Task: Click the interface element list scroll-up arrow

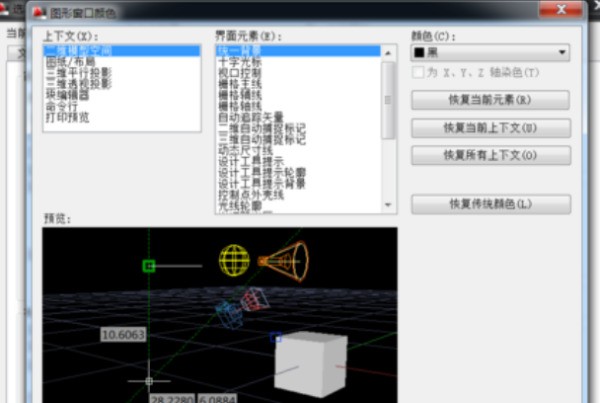Action: coord(388,53)
